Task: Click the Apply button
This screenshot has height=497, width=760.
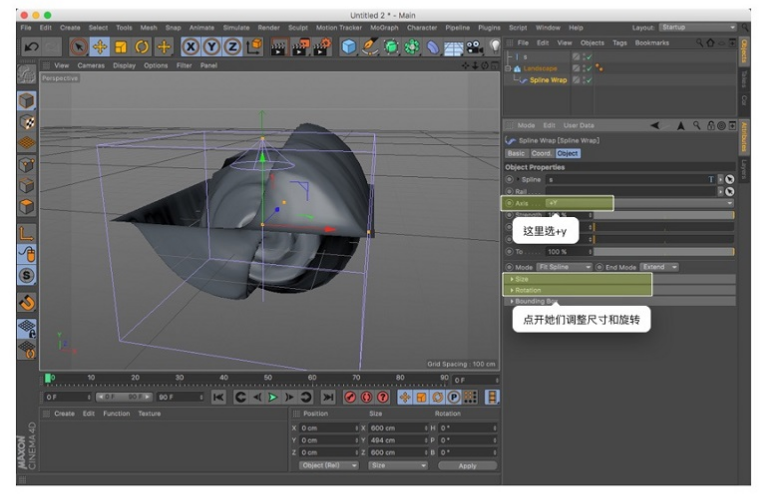Action: coord(467,465)
